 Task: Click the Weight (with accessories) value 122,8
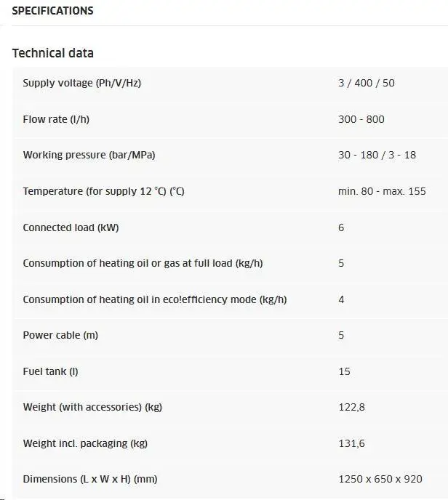[351, 408]
